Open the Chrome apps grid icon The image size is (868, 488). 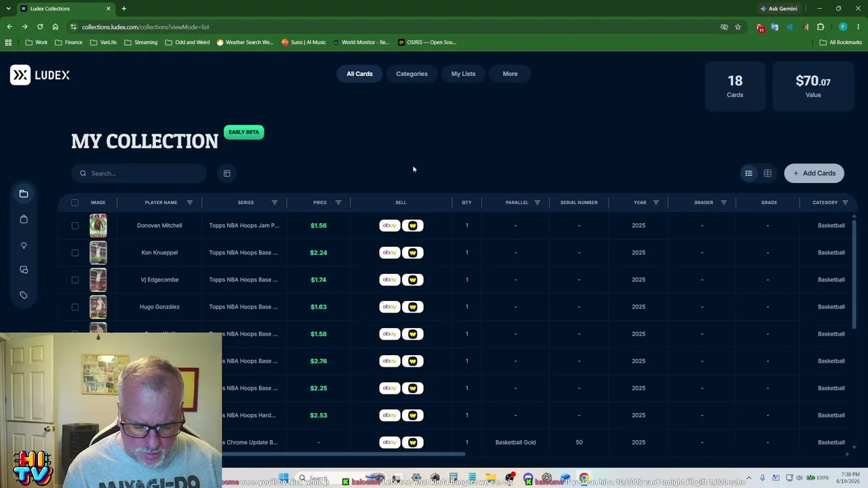point(8,42)
